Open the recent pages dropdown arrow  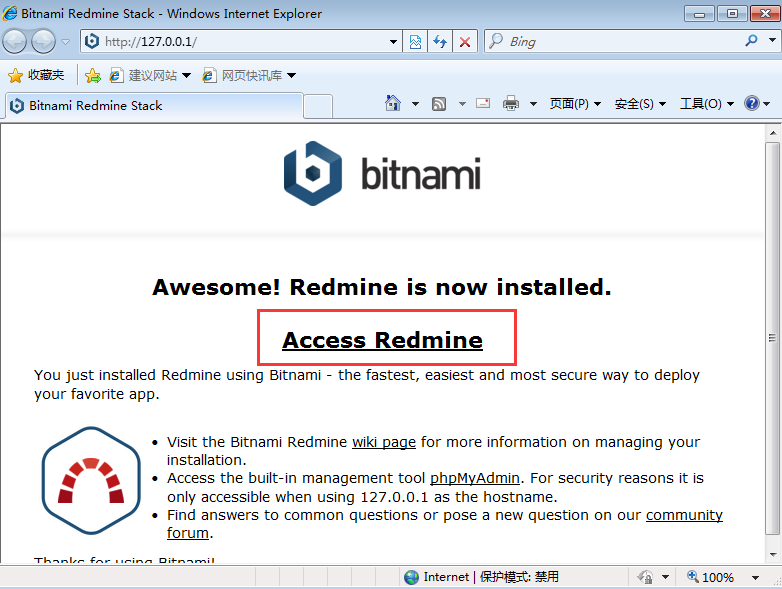(65, 42)
